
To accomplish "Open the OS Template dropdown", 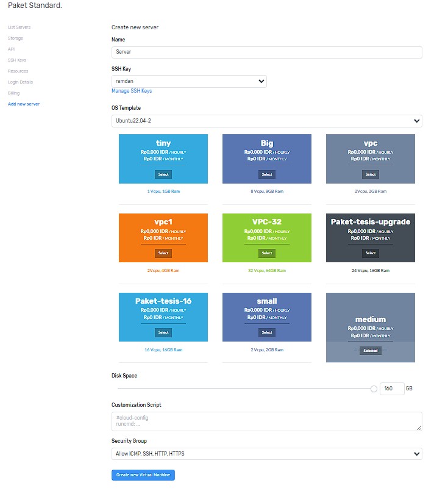I will (x=267, y=121).
